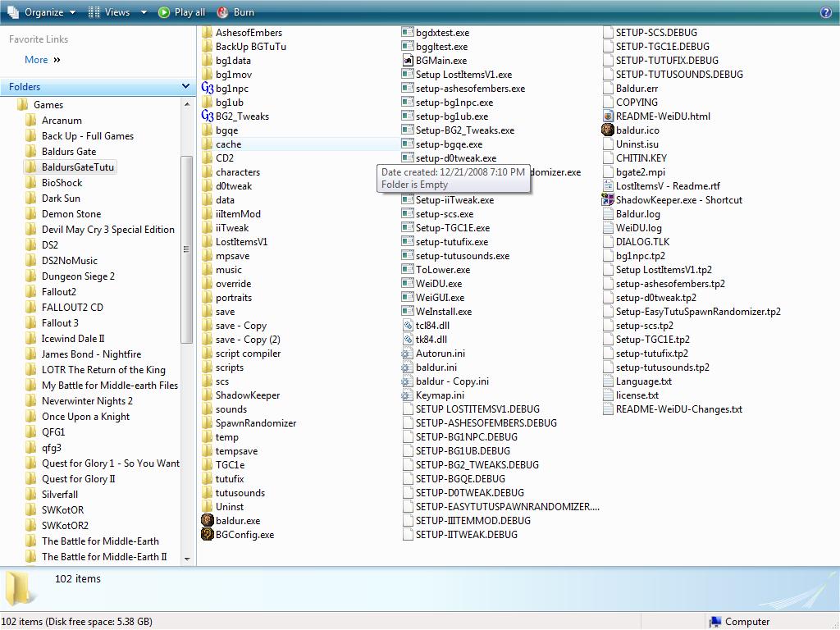Select the ToLower.exe icon
The width and height of the screenshot is (840, 630).
(408, 269)
